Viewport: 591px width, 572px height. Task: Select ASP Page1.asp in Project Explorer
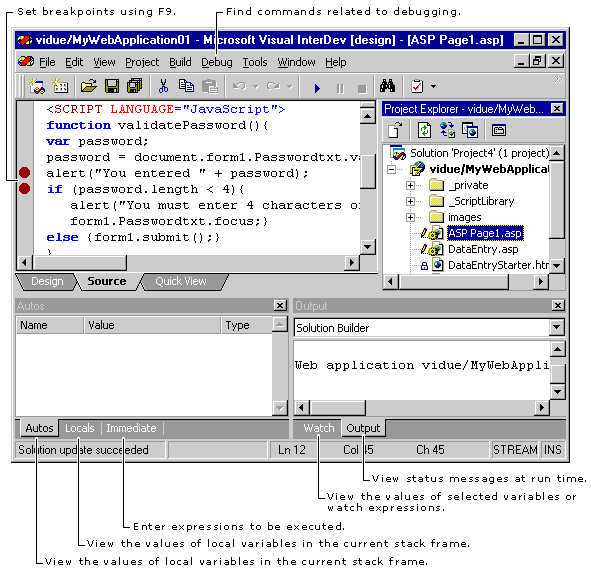pos(485,234)
